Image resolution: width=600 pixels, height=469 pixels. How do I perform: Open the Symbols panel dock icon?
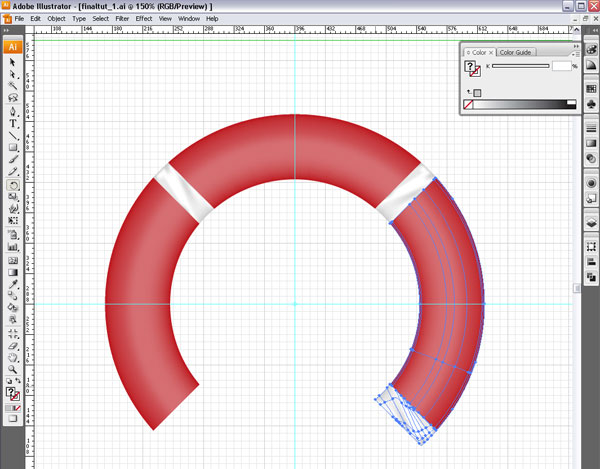pyautogui.click(x=591, y=104)
